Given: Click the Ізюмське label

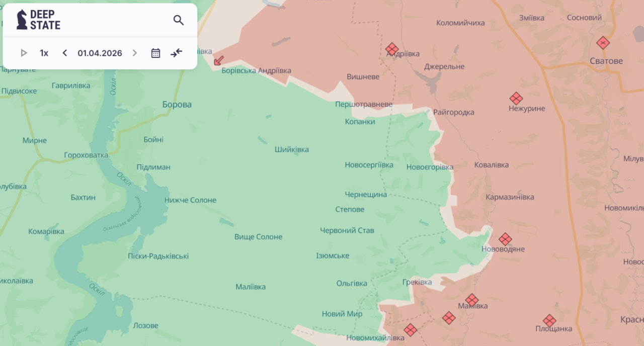Looking at the screenshot, I should (x=333, y=255).
